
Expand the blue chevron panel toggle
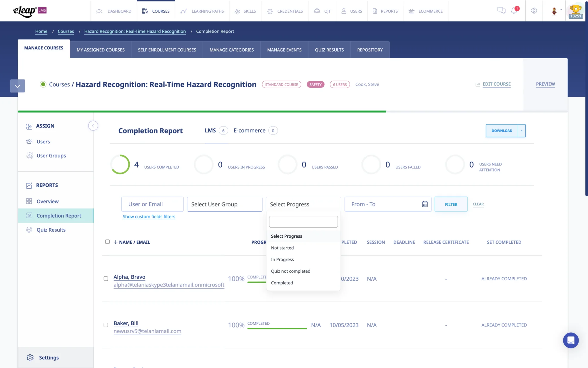pyautogui.click(x=17, y=86)
